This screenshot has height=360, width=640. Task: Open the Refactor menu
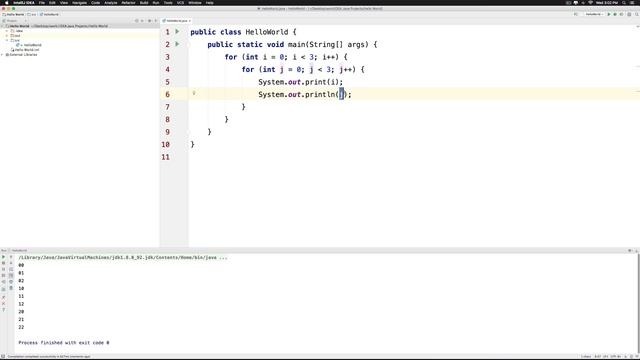128,2
